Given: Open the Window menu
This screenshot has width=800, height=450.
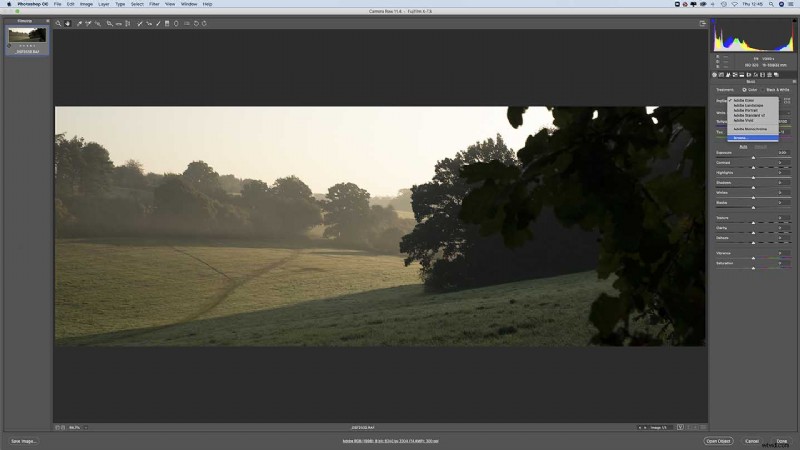Looking at the screenshot, I should (189, 4).
